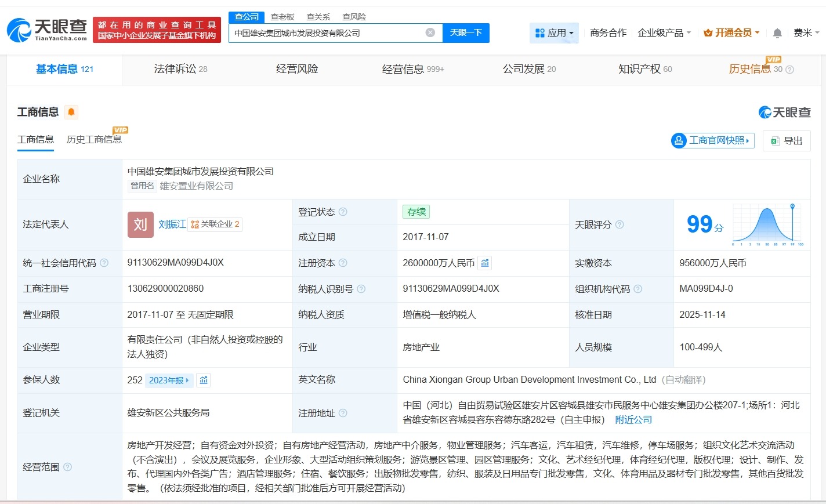Switch to the 法律诉讼 tab

(176, 69)
